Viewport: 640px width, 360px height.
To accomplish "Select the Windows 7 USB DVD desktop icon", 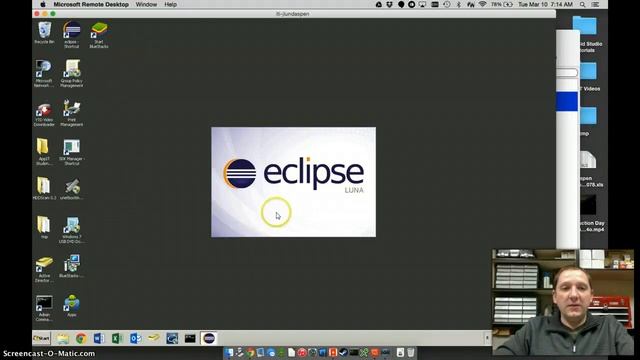I will [71, 229].
